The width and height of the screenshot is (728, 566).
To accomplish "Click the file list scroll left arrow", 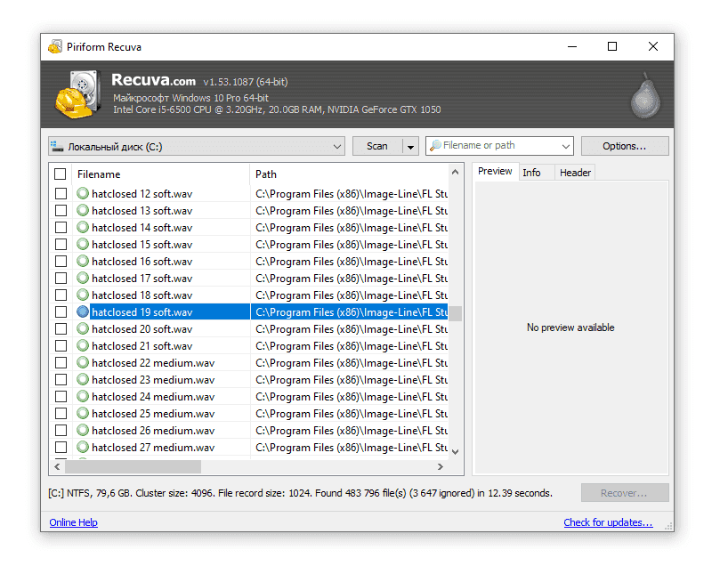I will point(57,466).
